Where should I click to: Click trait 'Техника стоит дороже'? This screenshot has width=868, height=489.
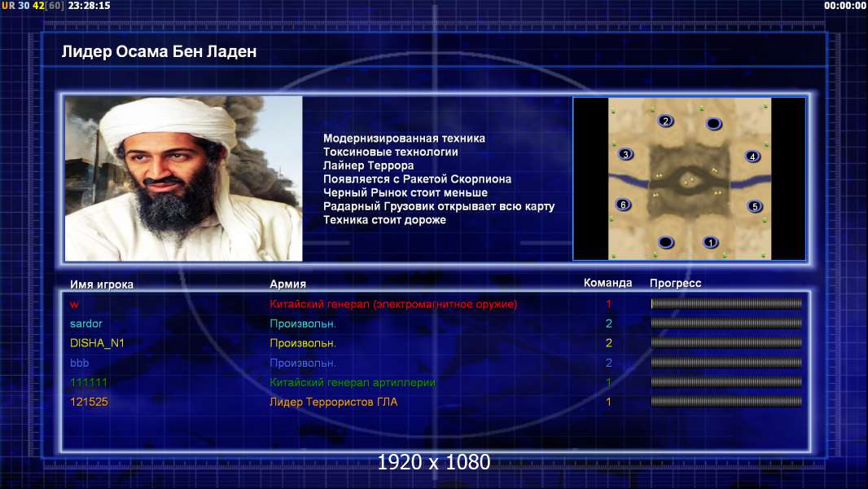[x=384, y=220]
